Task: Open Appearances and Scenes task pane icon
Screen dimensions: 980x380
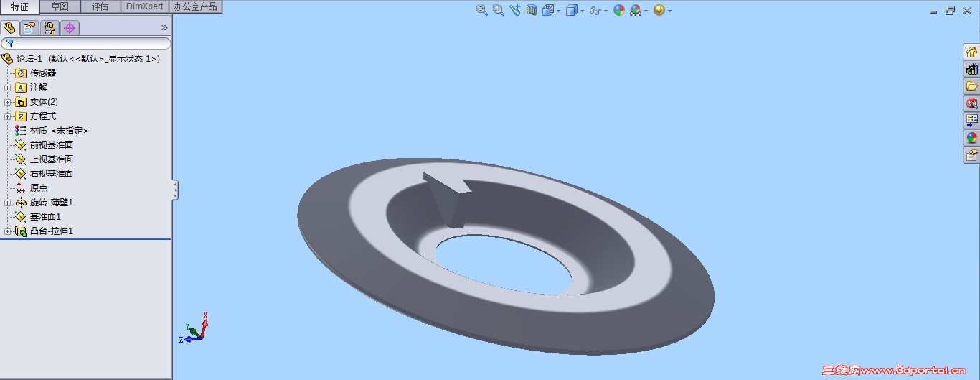Action: coord(971,137)
